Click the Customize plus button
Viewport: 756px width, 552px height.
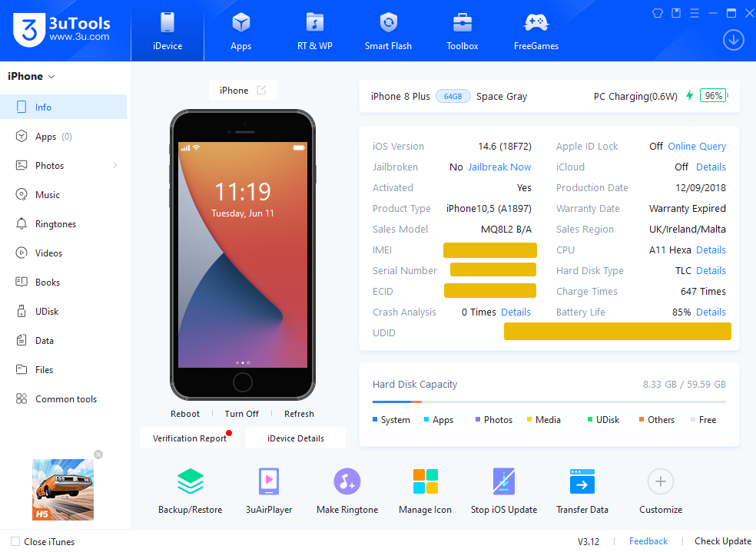[661, 481]
